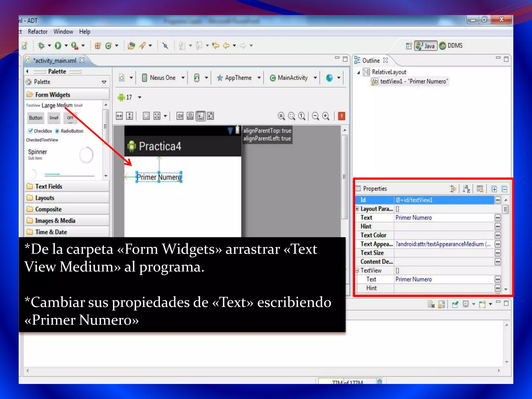Click the Show Advanced Properties icon
532x399 pixels.
pyautogui.click(x=452, y=189)
